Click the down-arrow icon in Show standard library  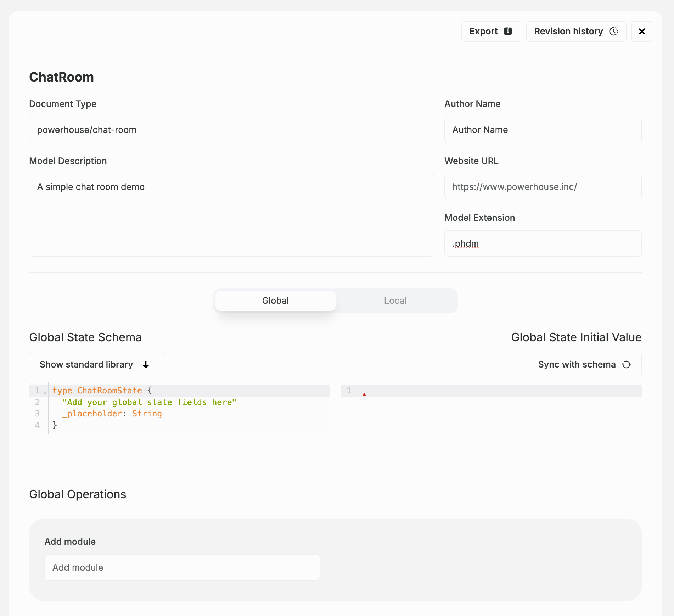click(x=146, y=364)
